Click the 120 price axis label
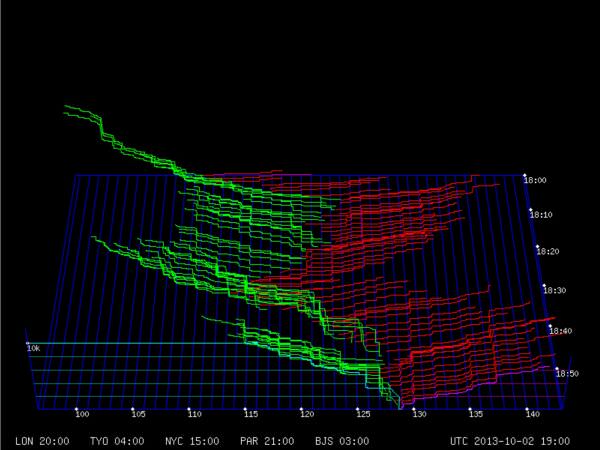Image resolution: width=600 pixels, height=450 pixels. click(x=307, y=414)
